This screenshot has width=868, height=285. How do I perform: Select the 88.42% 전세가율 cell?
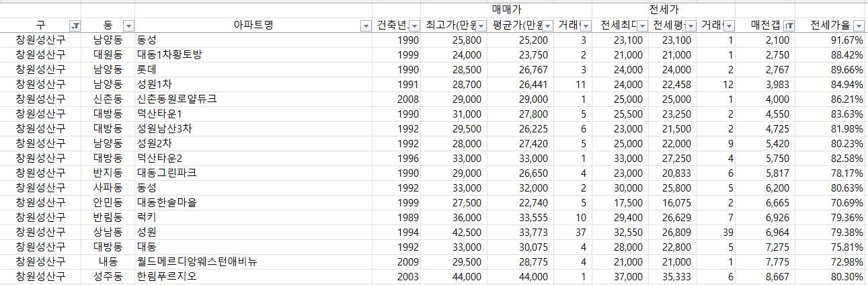(831, 54)
